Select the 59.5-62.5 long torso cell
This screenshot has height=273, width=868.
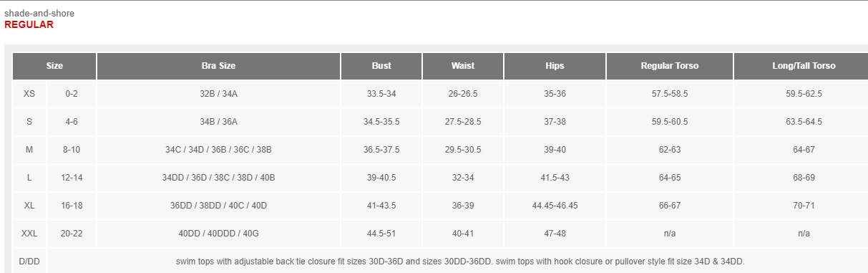(804, 94)
